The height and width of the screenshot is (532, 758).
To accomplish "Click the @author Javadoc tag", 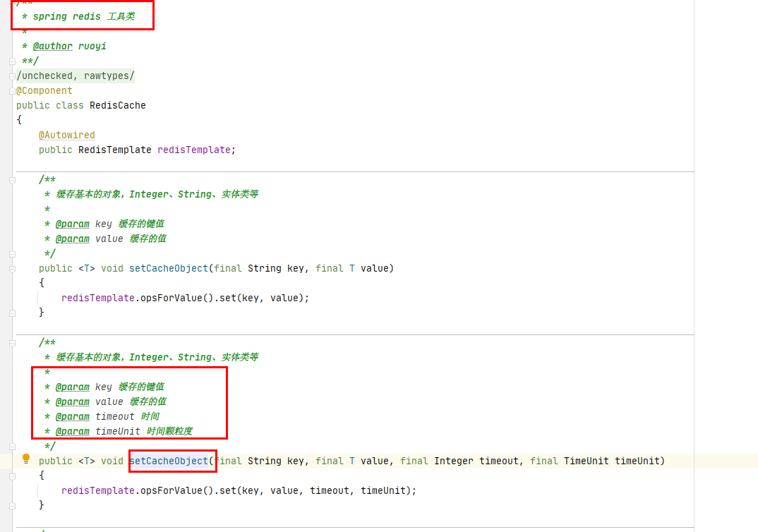I will click(52, 47).
